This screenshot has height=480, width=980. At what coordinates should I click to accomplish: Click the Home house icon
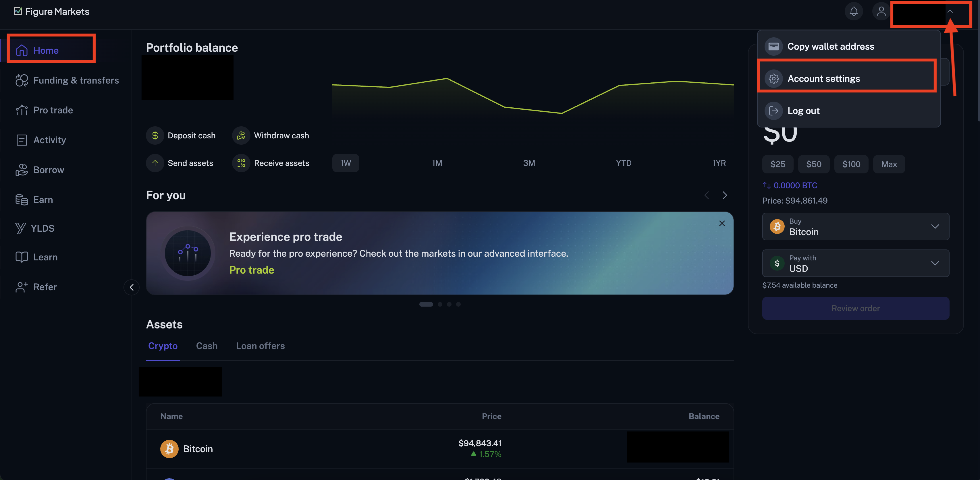click(22, 50)
